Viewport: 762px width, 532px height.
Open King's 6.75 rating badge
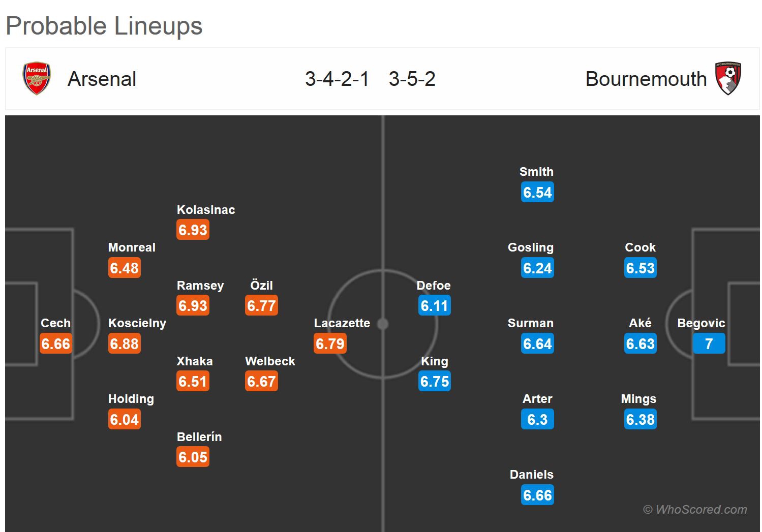(435, 382)
